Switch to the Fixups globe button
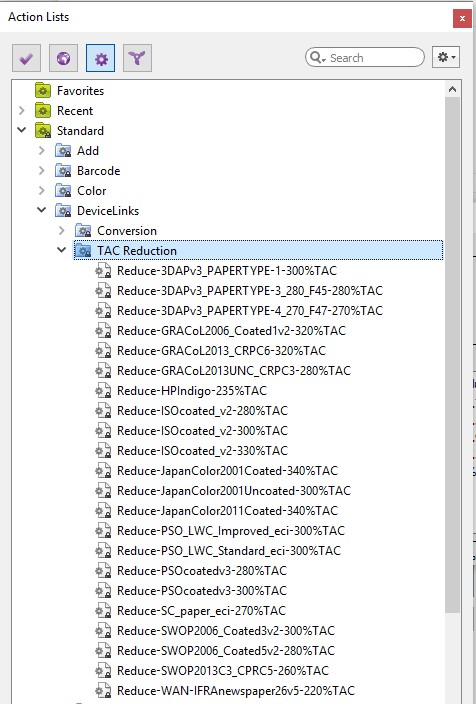 point(63,58)
